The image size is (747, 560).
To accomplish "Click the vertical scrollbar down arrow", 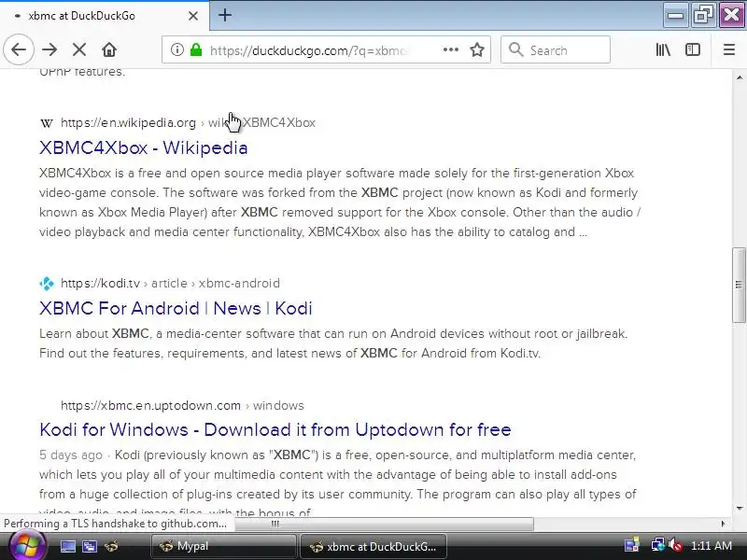I will click(740, 509).
